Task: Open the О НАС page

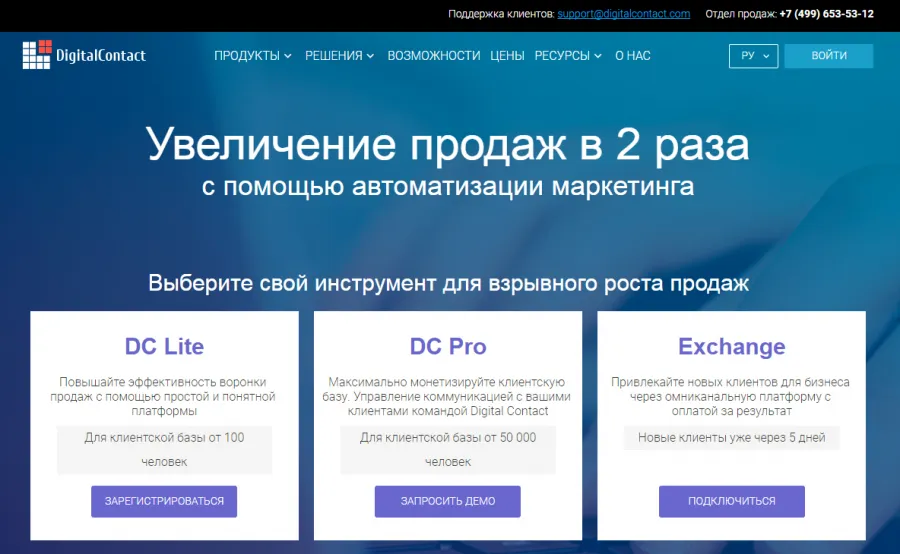Action: 633,56
